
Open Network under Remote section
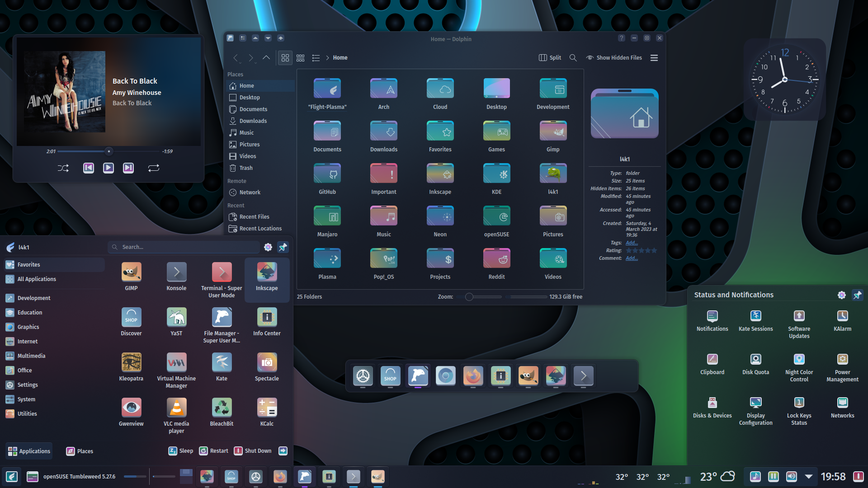(x=260, y=192)
